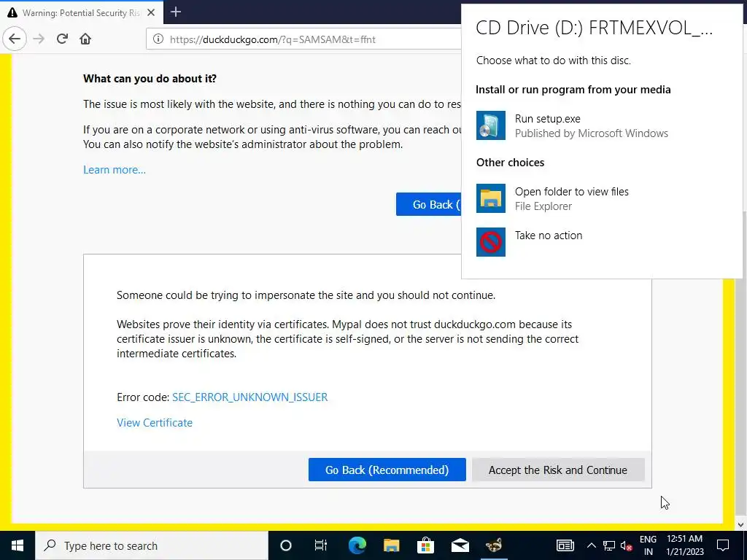Reload the current page
This screenshot has width=747, height=560.
click(x=62, y=39)
